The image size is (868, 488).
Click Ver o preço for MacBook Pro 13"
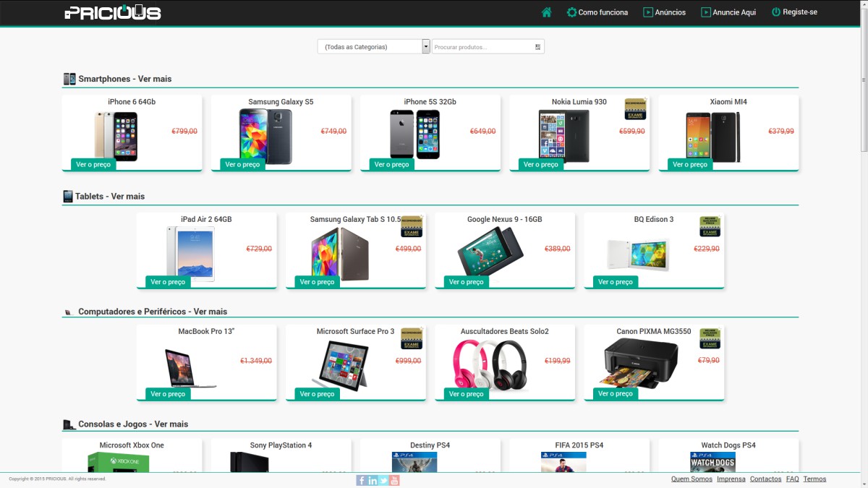tap(168, 394)
